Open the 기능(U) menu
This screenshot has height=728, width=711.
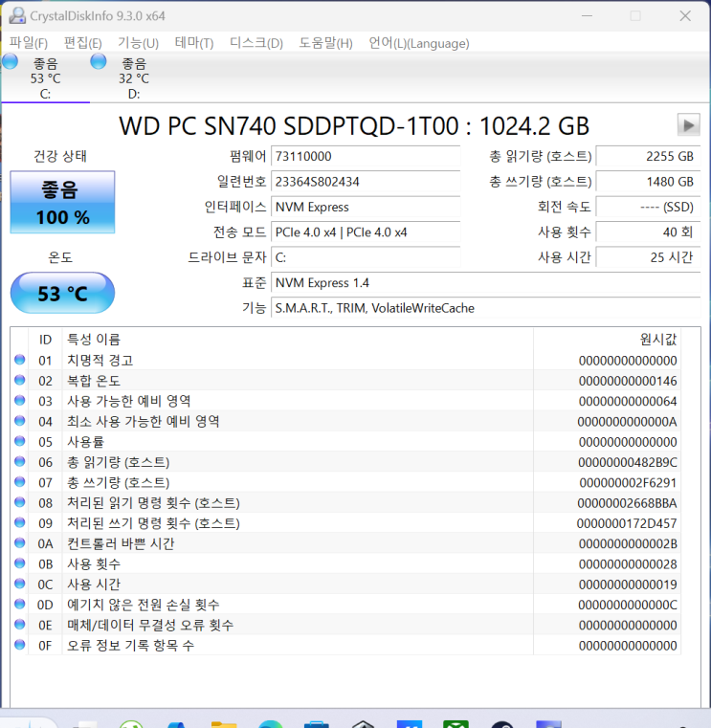(138, 43)
